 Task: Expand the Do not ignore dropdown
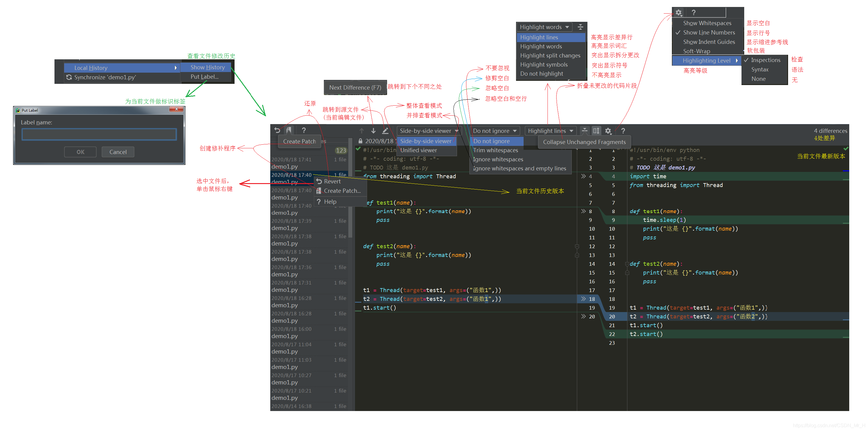click(x=495, y=131)
